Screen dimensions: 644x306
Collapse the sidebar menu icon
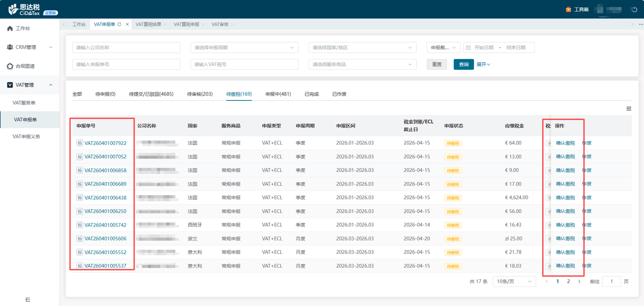[x=28, y=299]
